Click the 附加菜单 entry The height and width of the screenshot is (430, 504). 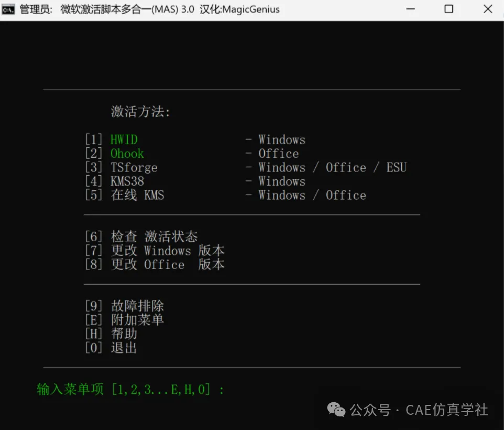(x=138, y=320)
